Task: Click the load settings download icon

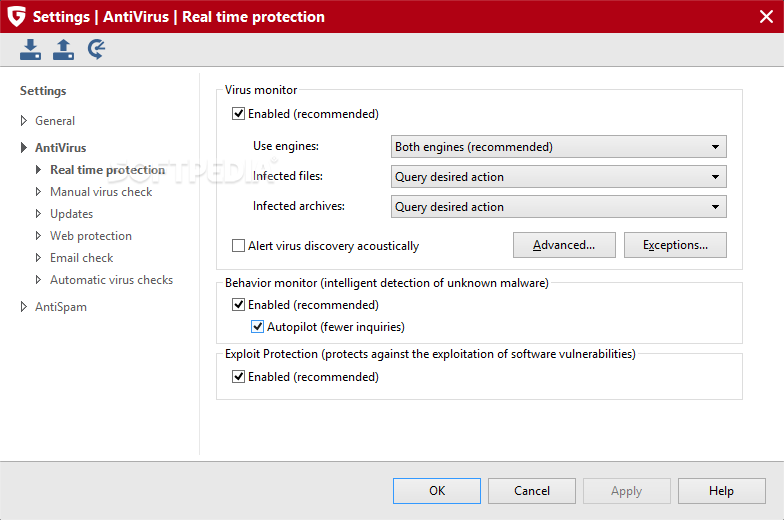Action: [30, 50]
